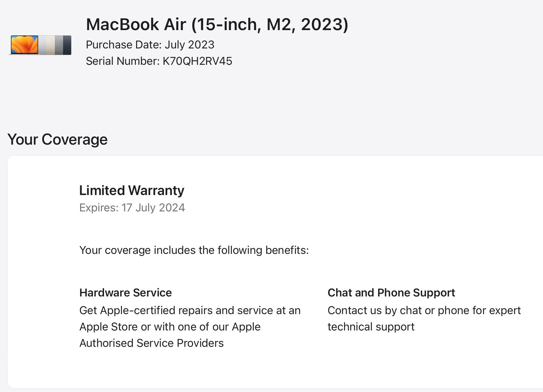Click the serial value K70QH2RV45
543x392 pixels.
point(197,61)
